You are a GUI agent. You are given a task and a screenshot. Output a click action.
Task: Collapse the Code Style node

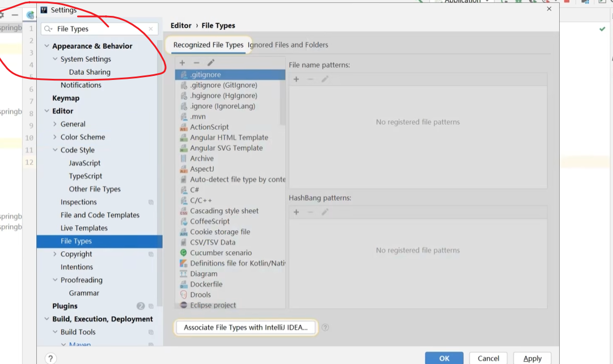click(x=55, y=150)
